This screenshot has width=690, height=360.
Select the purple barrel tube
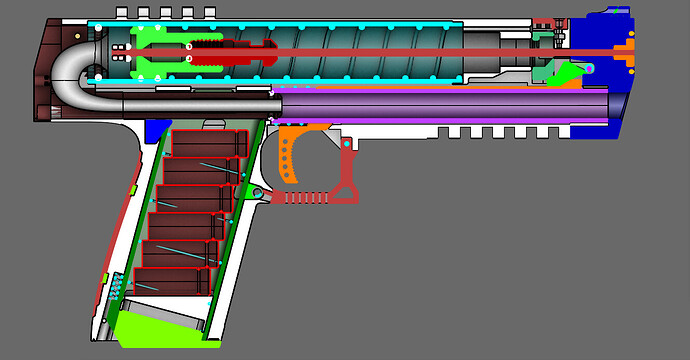coord(440,105)
